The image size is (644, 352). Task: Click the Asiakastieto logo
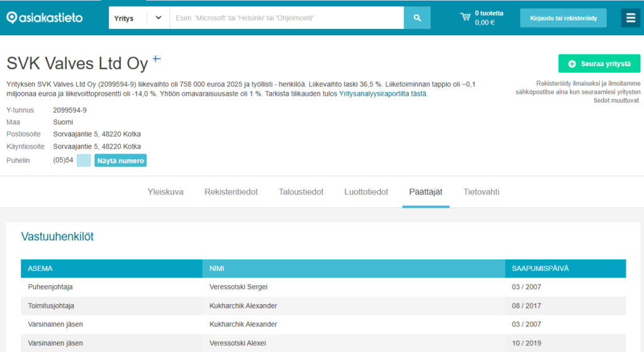click(45, 18)
